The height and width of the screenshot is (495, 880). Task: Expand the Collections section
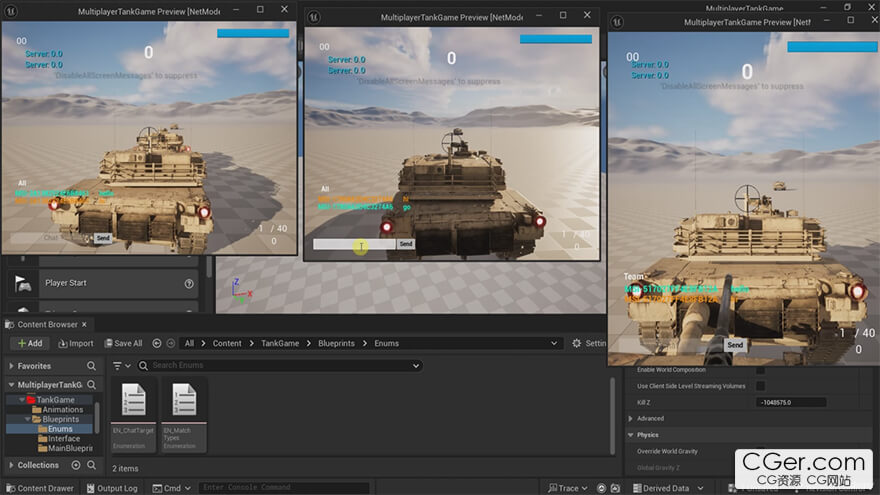(x=11, y=465)
